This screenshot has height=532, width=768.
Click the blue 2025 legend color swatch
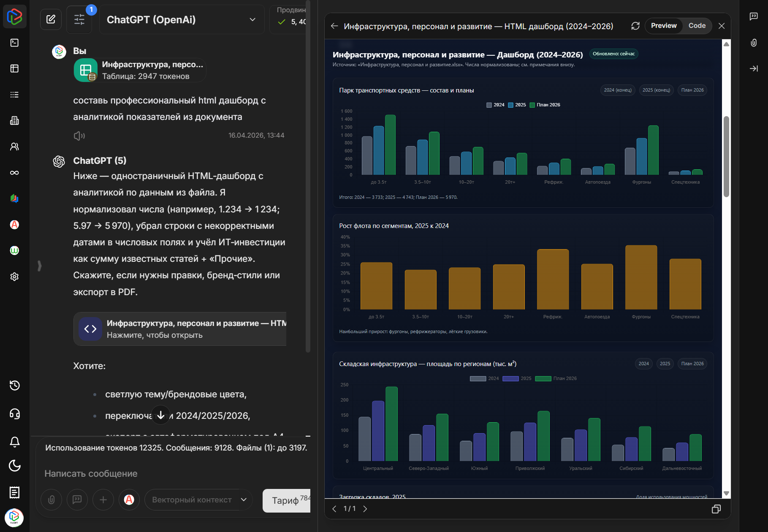(511, 105)
